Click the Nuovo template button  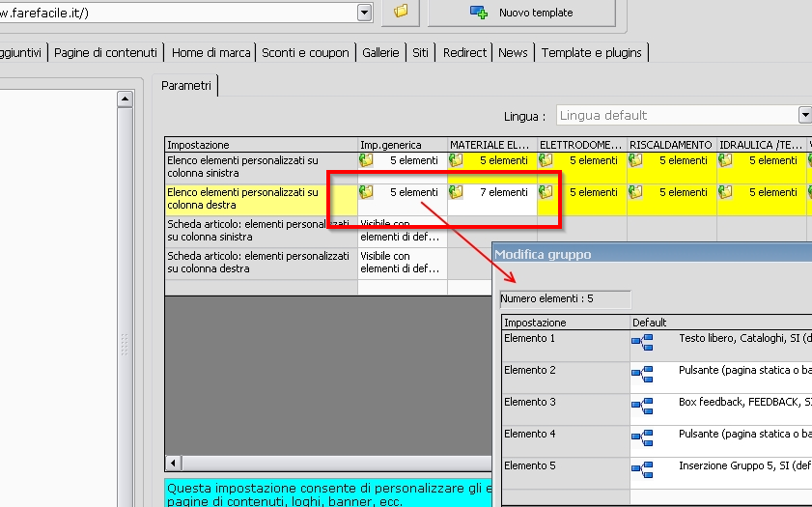521,13
